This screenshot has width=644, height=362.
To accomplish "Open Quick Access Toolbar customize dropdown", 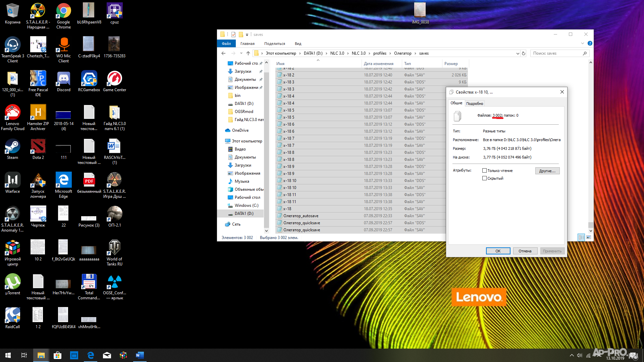I will click(x=247, y=35).
